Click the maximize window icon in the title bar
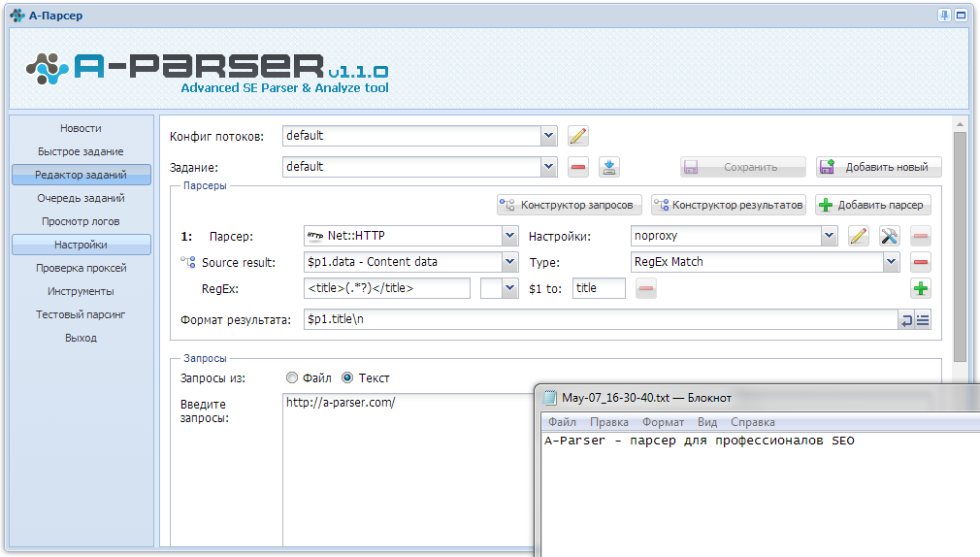The image size is (980, 557). pos(962,15)
